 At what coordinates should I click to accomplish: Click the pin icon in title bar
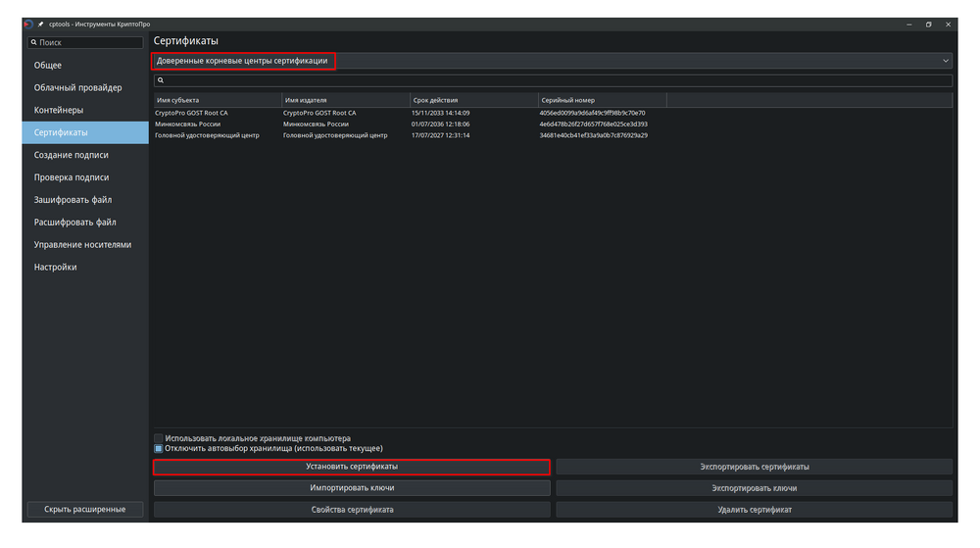(x=41, y=24)
